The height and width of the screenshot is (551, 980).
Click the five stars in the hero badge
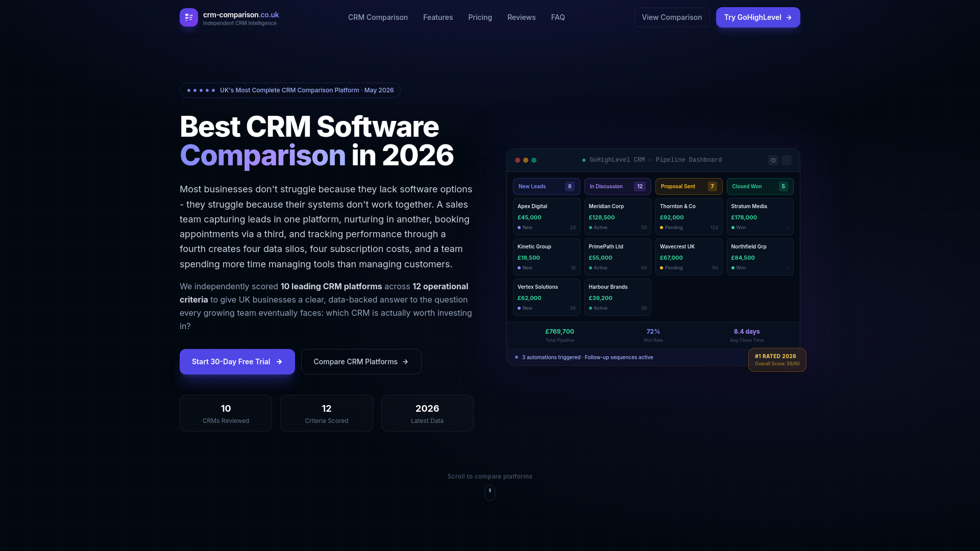pos(201,90)
